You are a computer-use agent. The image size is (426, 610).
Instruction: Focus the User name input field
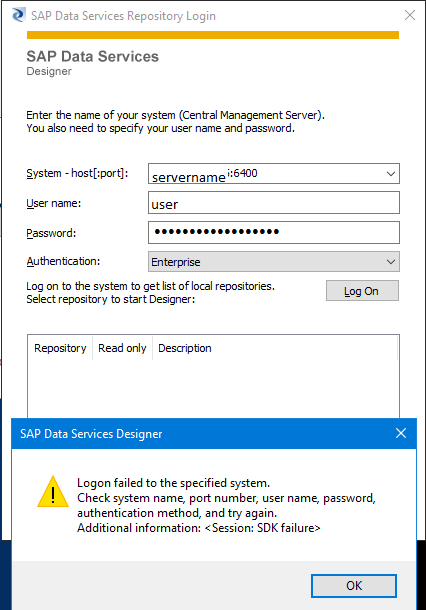(273, 203)
